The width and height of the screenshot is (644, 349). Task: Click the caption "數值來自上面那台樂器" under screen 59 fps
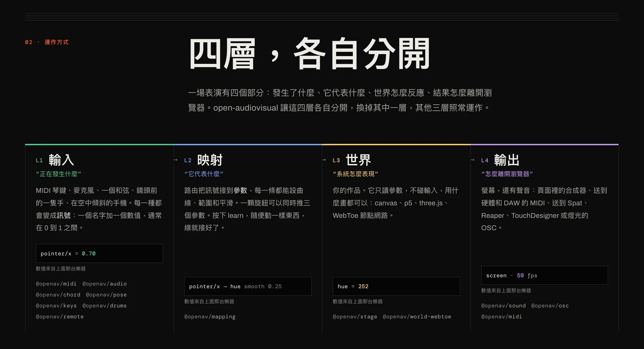click(x=506, y=290)
